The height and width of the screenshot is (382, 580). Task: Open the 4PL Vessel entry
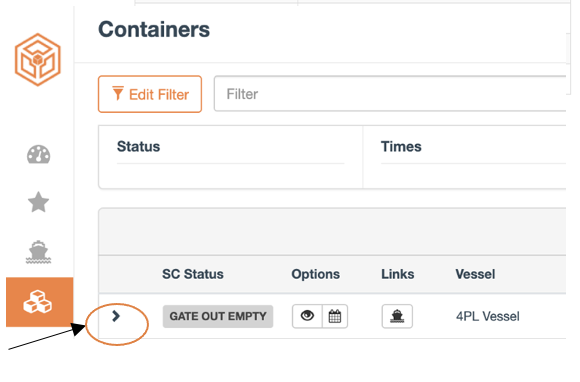pos(488,317)
